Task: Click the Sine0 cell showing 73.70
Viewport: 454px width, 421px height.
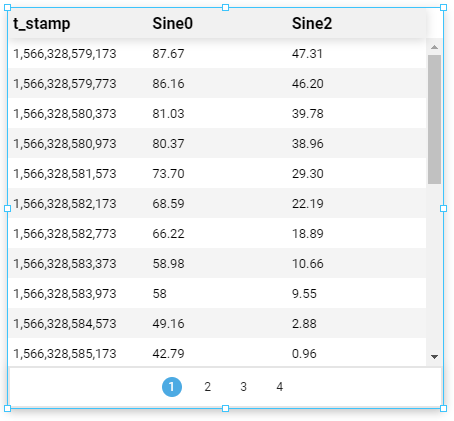Action: pyautogui.click(x=168, y=174)
